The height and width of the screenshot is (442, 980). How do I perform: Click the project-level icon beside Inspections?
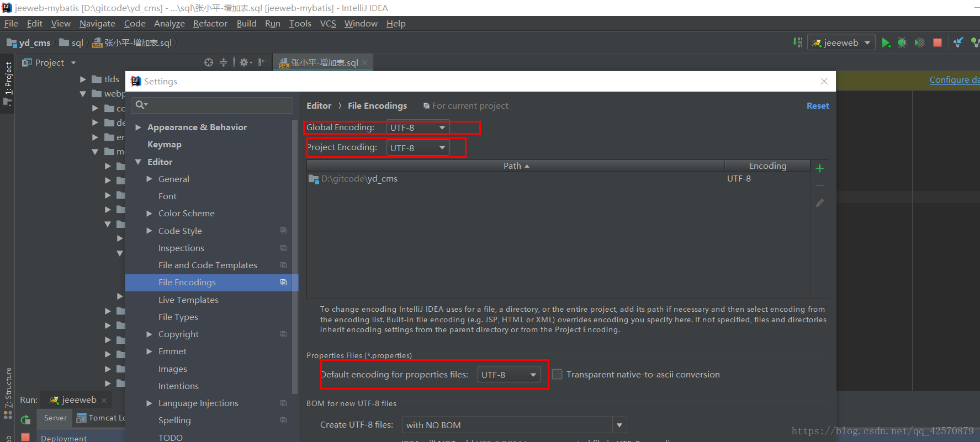coord(283,248)
